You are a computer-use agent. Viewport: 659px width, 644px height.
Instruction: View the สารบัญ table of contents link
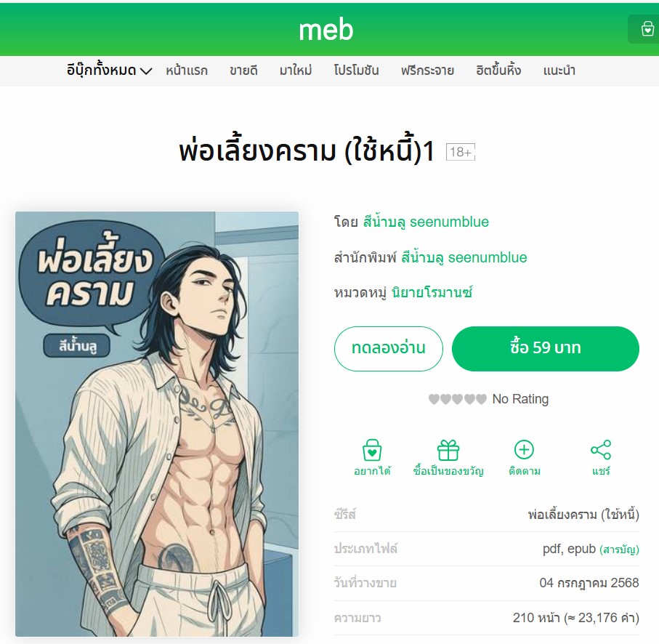[x=619, y=550]
